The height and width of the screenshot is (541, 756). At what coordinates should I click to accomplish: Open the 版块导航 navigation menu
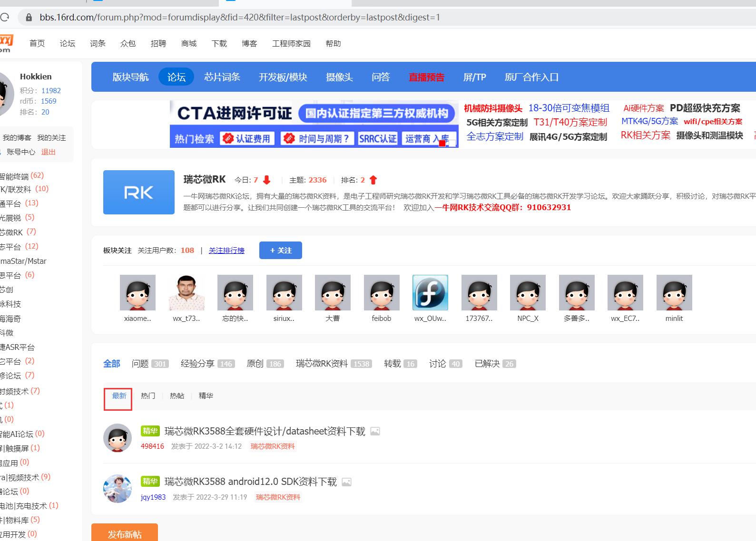pos(130,77)
